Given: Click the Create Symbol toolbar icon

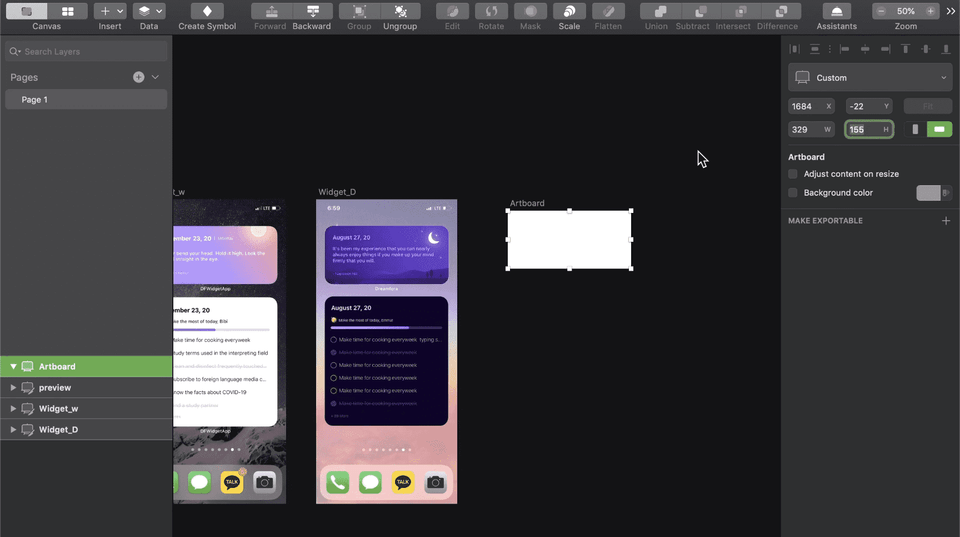Looking at the screenshot, I should click(207, 11).
